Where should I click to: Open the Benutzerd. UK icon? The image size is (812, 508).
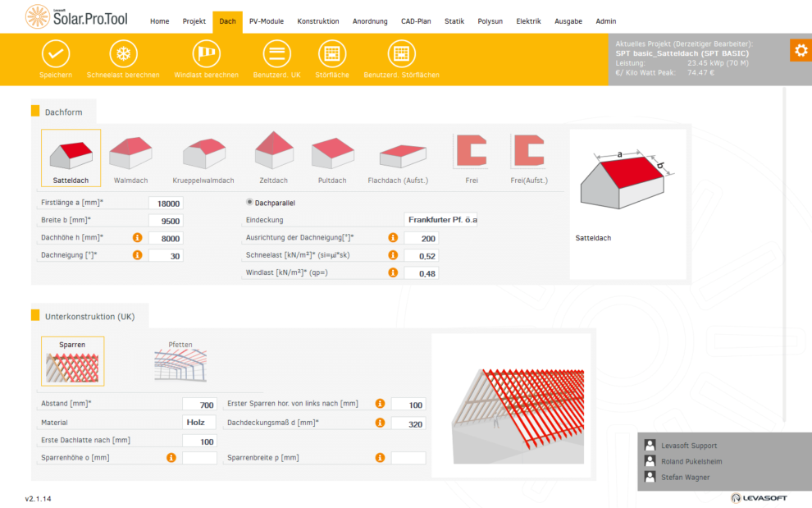pyautogui.click(x=277, y=55)
